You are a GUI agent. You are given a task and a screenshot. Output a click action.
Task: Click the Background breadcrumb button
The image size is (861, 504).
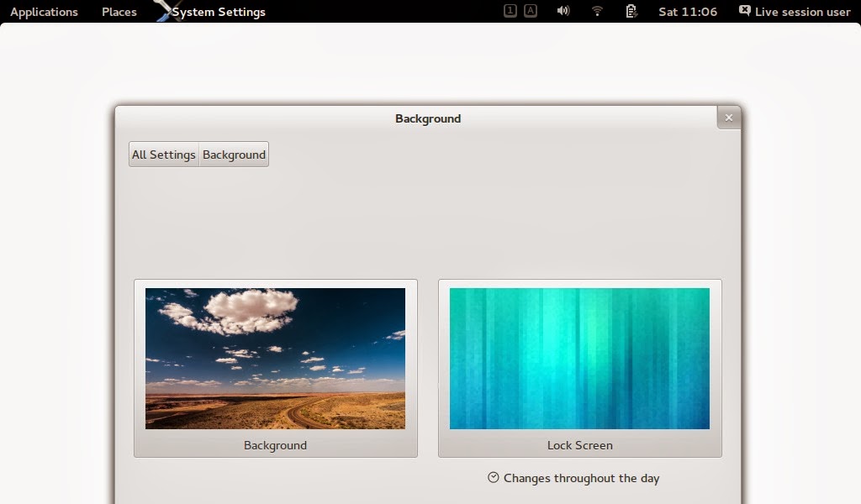click(234, 155)
